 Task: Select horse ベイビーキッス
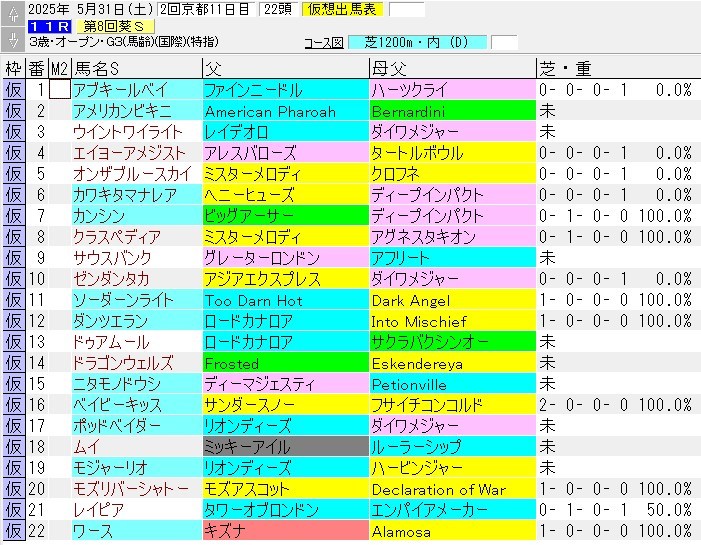pyautogui.click(x=137, y=405)
